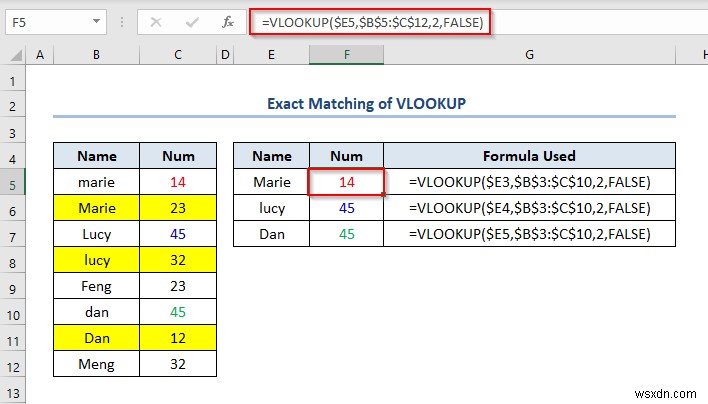Image resolution: width=708 pixels, height=404 pixels.
Task: Select yellow 'Dan' cell in row 11
Action: tap(97, 338)
